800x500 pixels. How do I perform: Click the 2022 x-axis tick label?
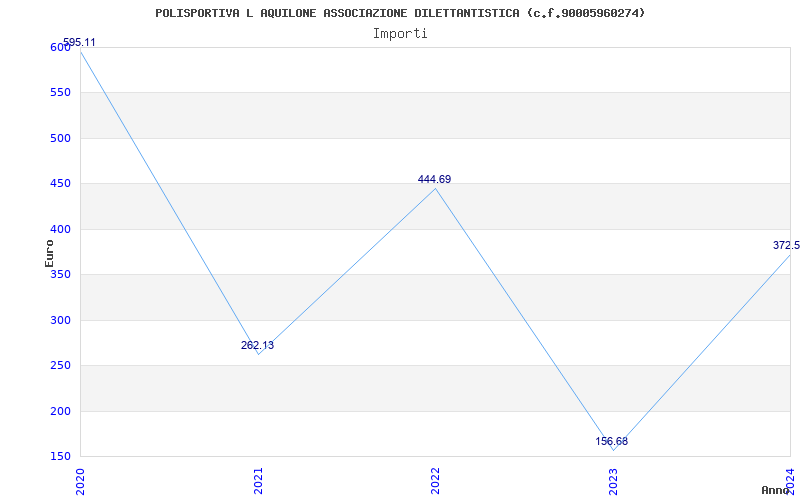pos(435,482)
